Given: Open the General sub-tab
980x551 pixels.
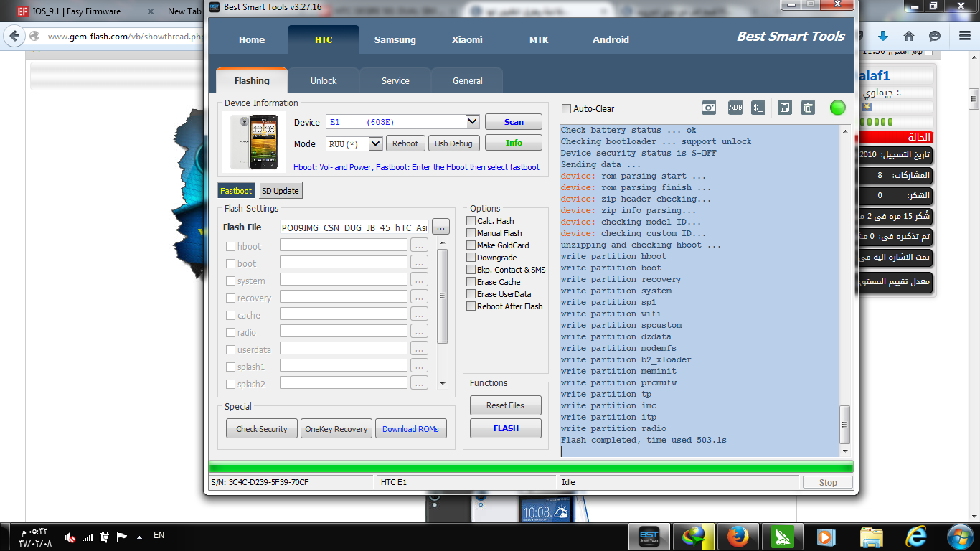Looking at the screenshot, I should point(468,81).
